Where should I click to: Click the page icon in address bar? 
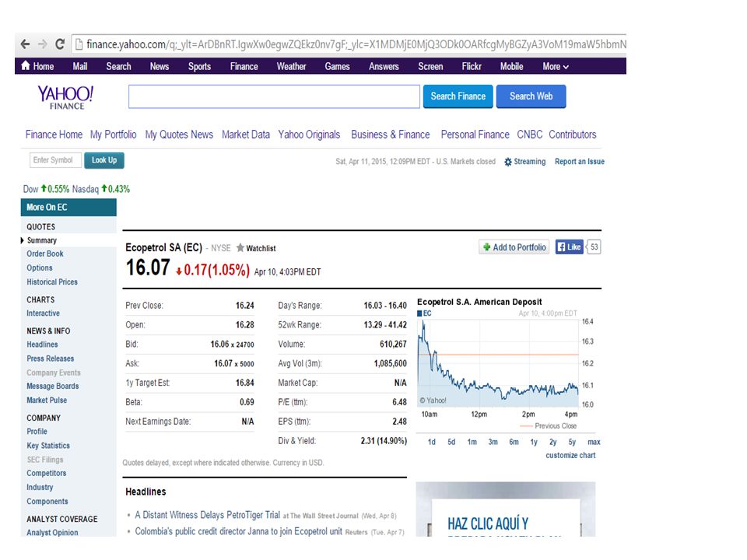[x=79, y=44]
